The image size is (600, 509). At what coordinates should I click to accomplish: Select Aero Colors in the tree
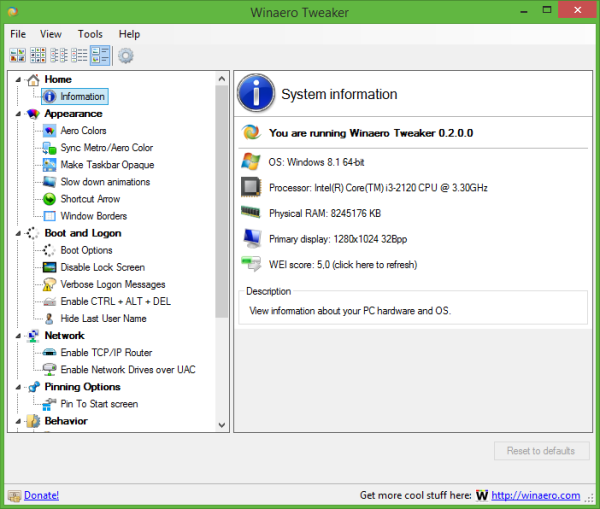[x=83, y=131]
